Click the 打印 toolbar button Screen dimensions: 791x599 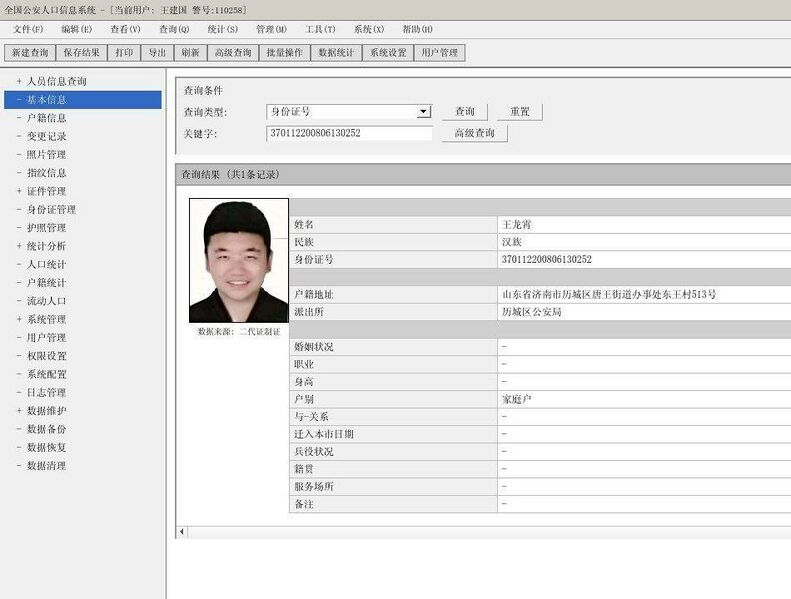[x=124, y=52]
